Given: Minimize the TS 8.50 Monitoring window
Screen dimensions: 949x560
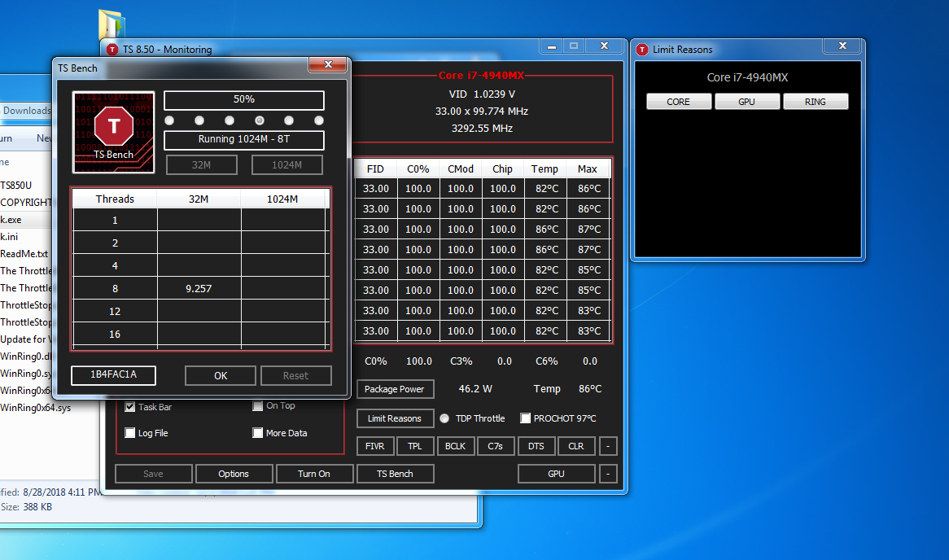Looking at the screenshot, I should coord(551,46).
